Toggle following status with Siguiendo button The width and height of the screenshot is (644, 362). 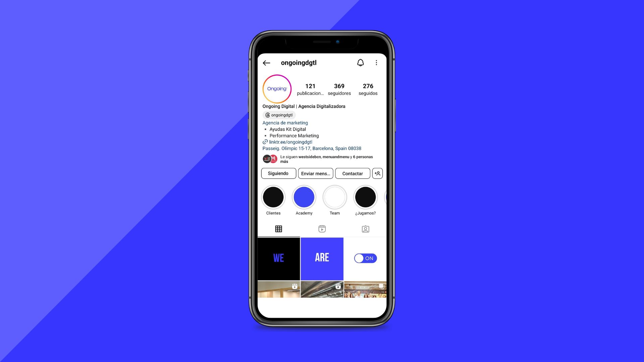[278, 173]
